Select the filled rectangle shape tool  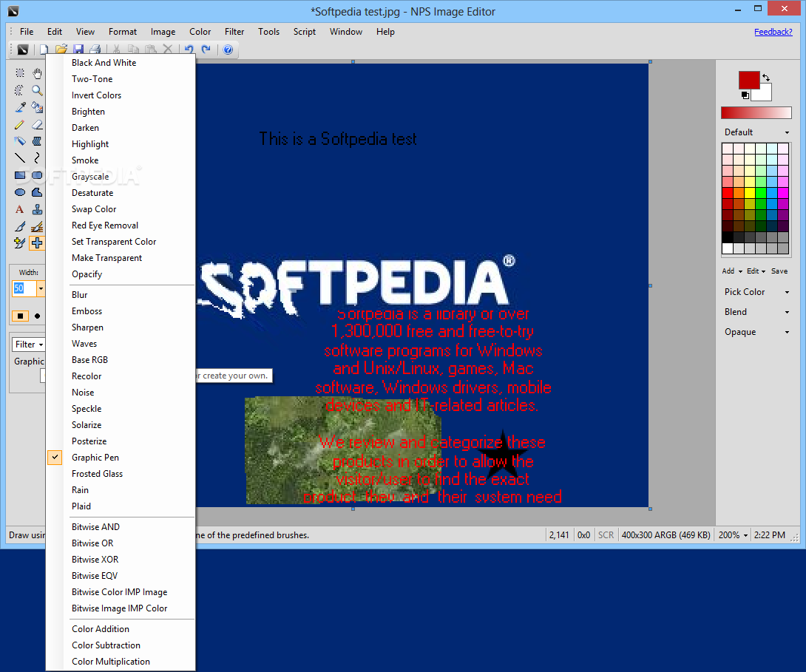click(19, 175)
